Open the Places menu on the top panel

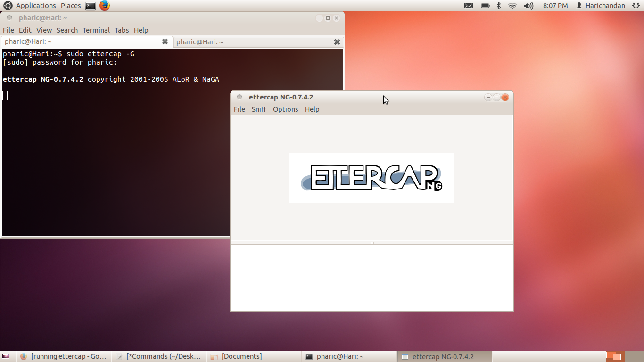coord(70,6)
